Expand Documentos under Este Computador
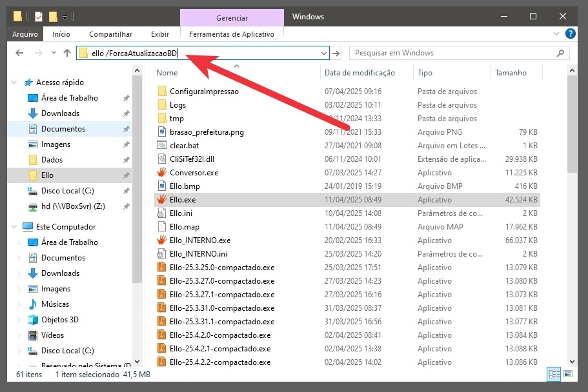Image resolution: width=588 pixels, height=392 pixels. click(x=19, y=258)
